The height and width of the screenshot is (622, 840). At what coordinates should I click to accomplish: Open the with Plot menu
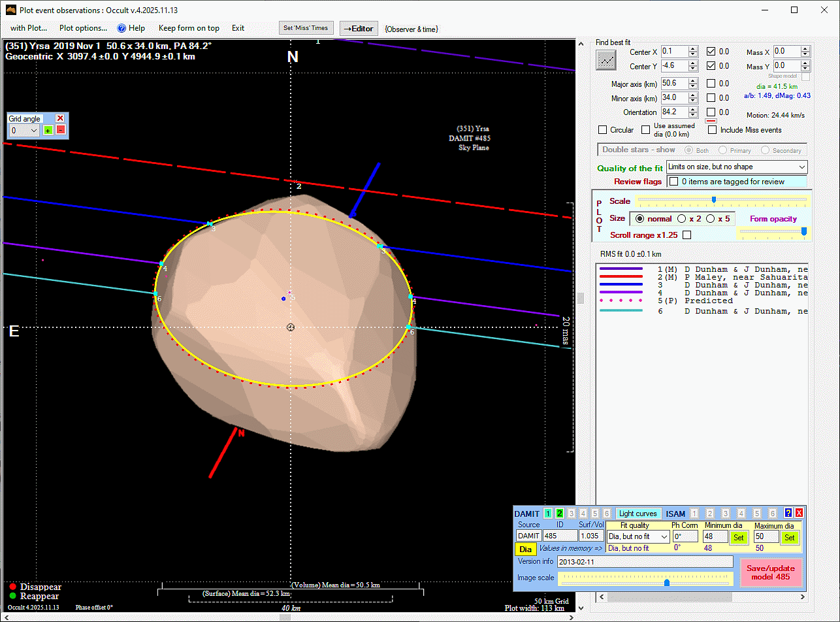(29, 28)
